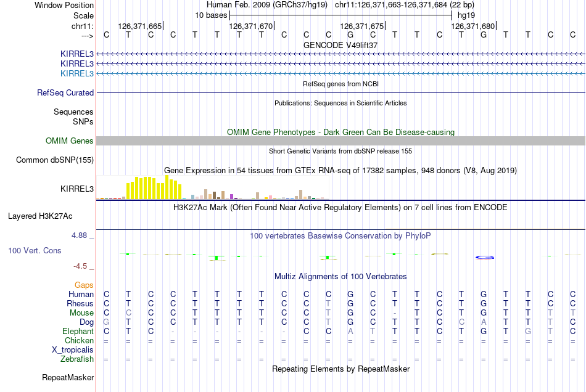This screenshot has width=586, height=392.
Task: Open Common dbSNP(155) track label
Action: pos(55,160)
